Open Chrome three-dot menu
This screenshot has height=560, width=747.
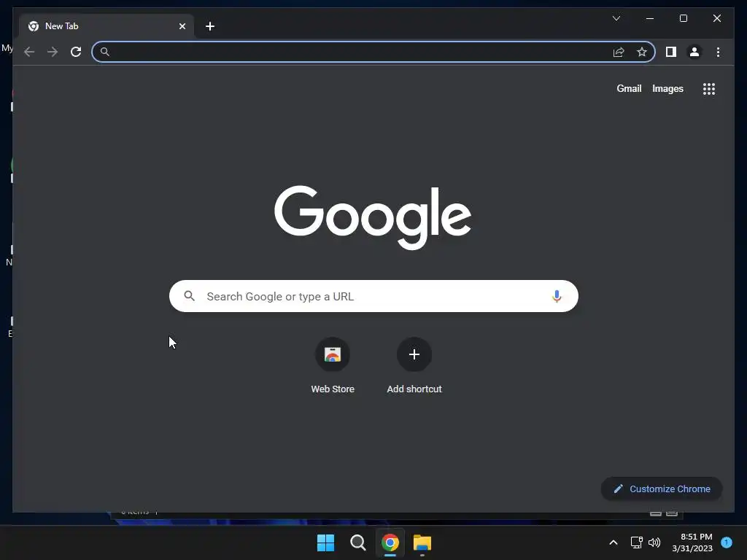718,52
